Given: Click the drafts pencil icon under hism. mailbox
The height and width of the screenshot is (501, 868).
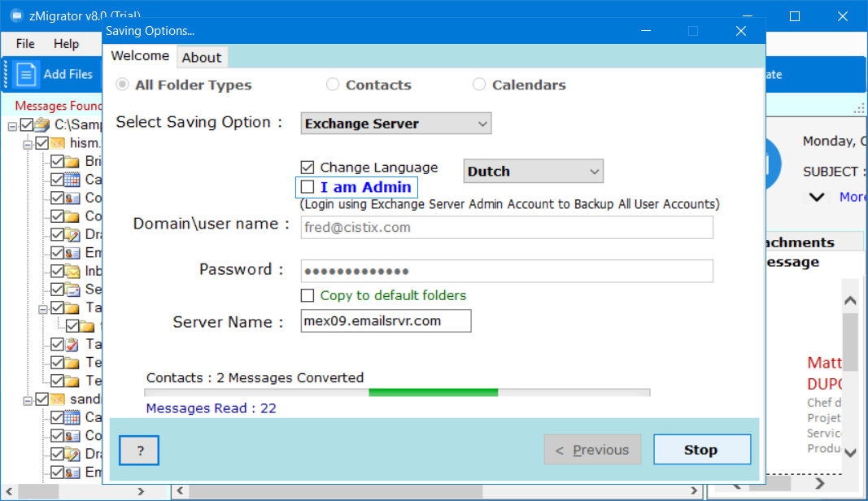Looking at the screenshot, I should tap(72, 235).
